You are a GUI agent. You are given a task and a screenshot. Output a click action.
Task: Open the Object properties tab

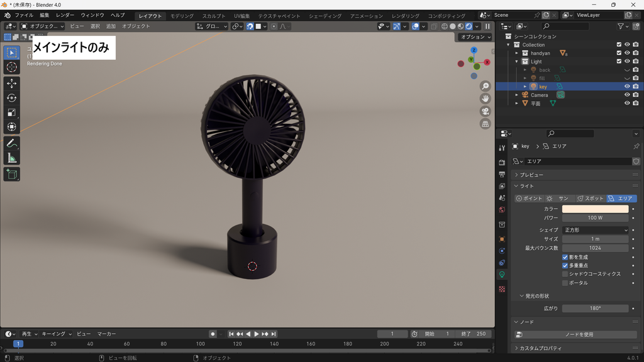pos(502,239)
